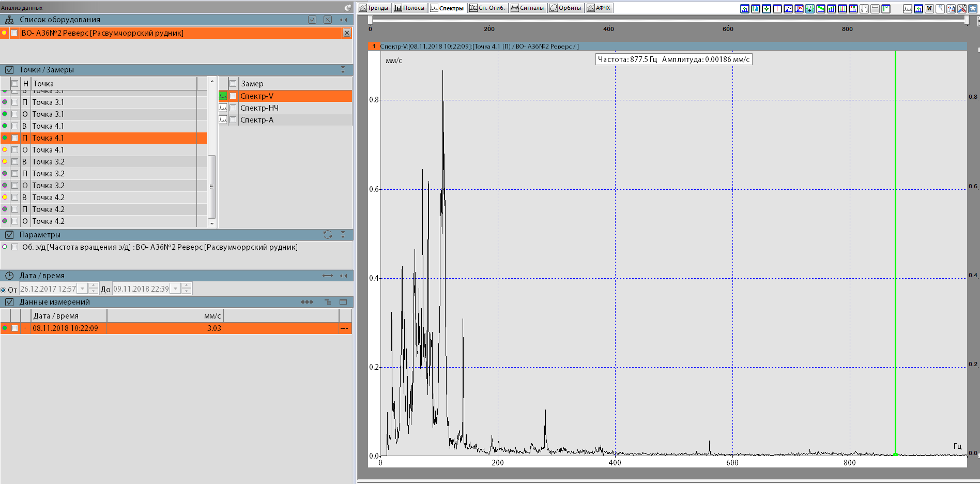Switch to the АФЧХ tab
The width and height of the screenshot is (980, 484).
coord(599,8)
